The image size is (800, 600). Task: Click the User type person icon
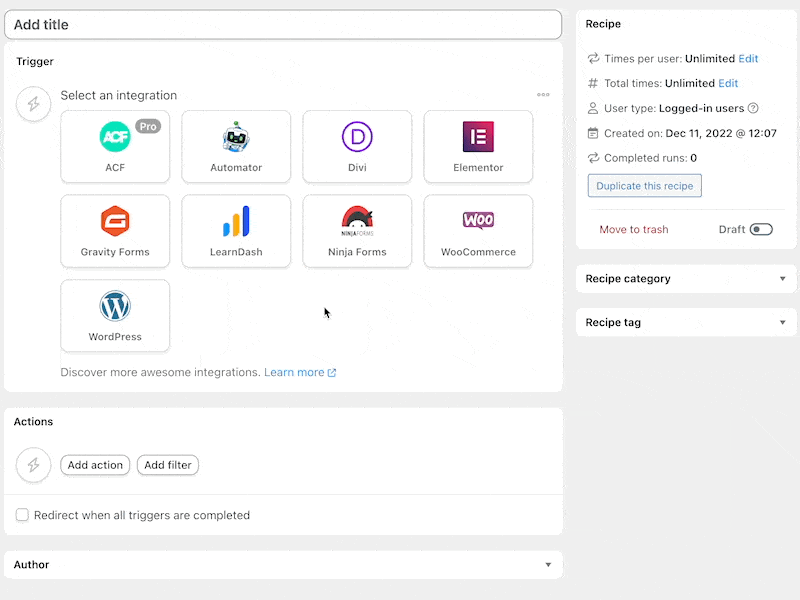pyautogui.click(x=592, y=108)
